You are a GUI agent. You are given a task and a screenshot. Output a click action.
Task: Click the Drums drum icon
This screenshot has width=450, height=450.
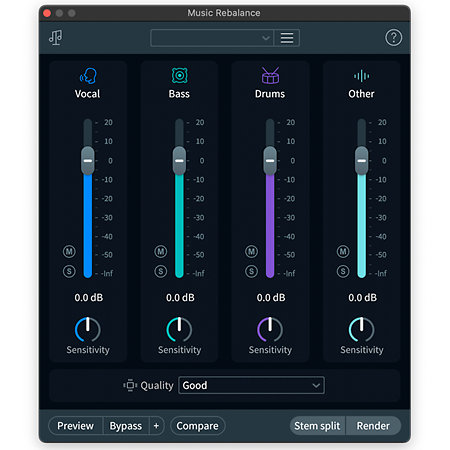[270, 75]
